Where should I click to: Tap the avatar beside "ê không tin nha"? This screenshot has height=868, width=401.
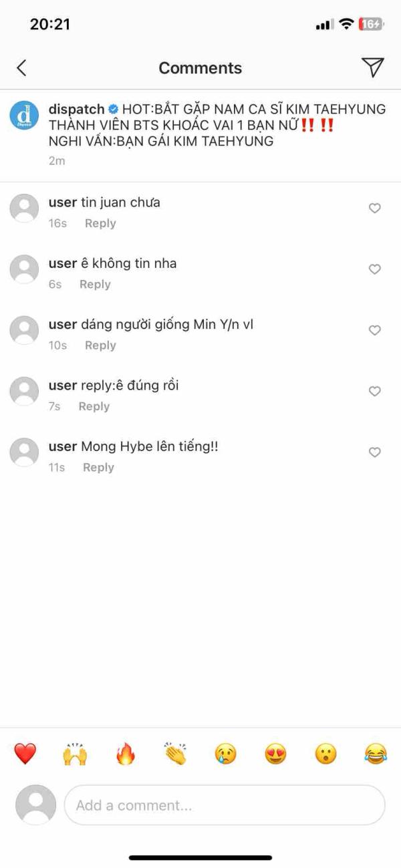tap(24, 269)
